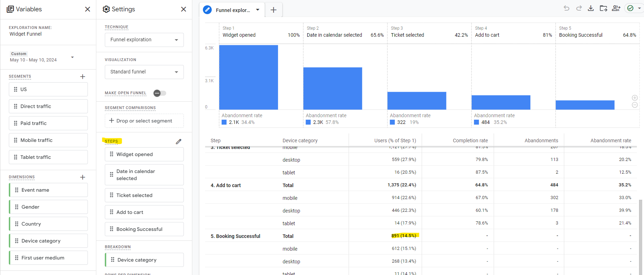644x275 pixels.
Task: Click the Step 1 abandonment color swatch
Action: [x=224, y=122]
